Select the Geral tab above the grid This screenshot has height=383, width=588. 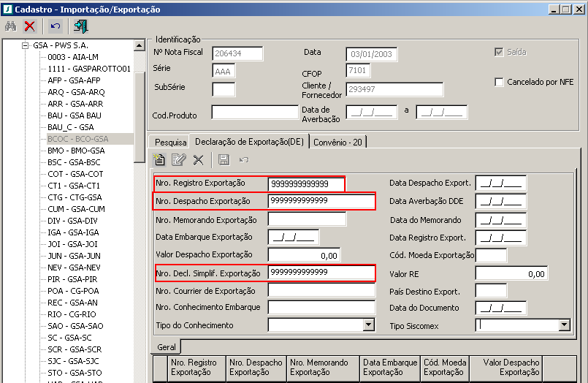pos(166,346)
